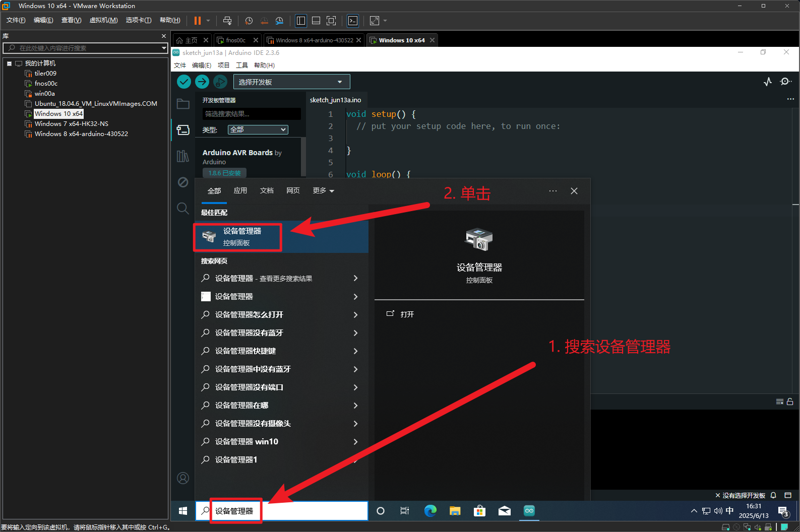This screenshot has width=800, height=532.
Task: Open the snapshot manager toolbar icon
Action: 279,21
